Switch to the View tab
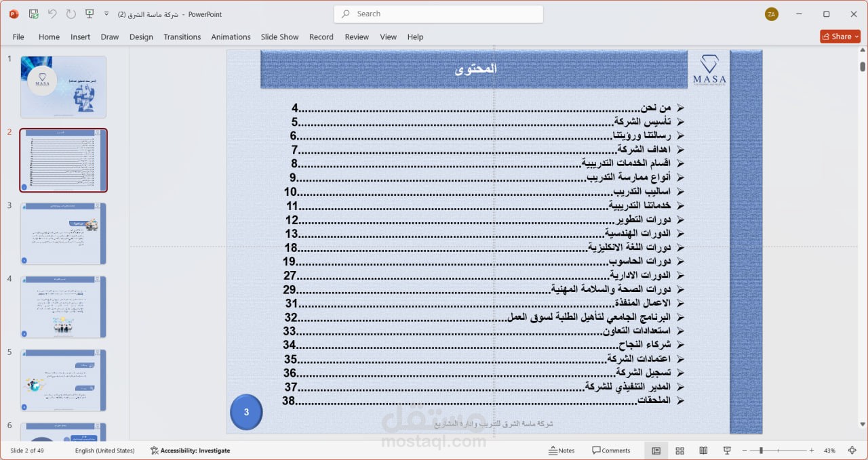Screen dimensions: 868x460 click(x=388, y=37)
